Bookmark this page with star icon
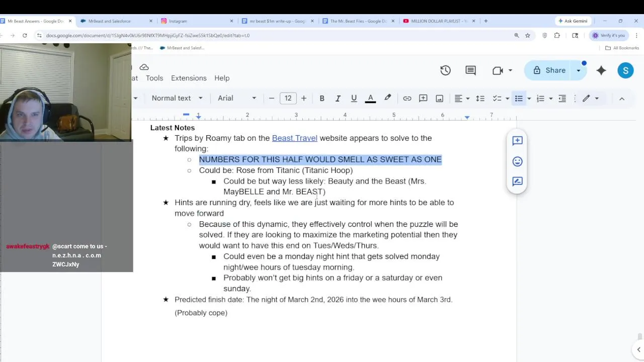Screen dimensions: 644x362 528,35
